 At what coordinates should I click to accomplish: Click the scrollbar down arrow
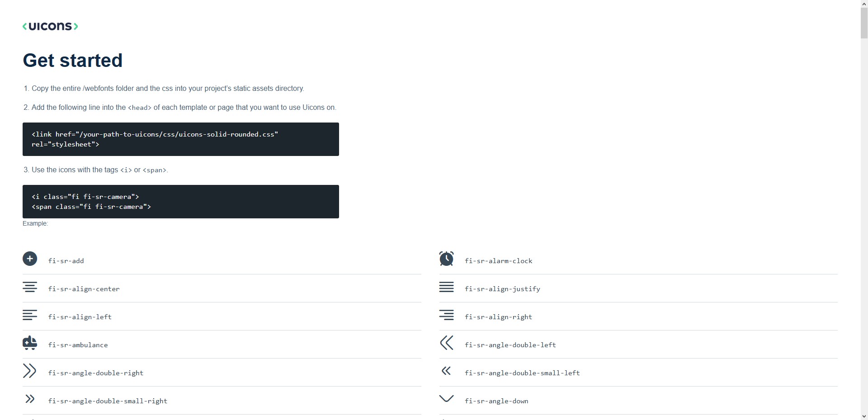click(x=864, y=416)
